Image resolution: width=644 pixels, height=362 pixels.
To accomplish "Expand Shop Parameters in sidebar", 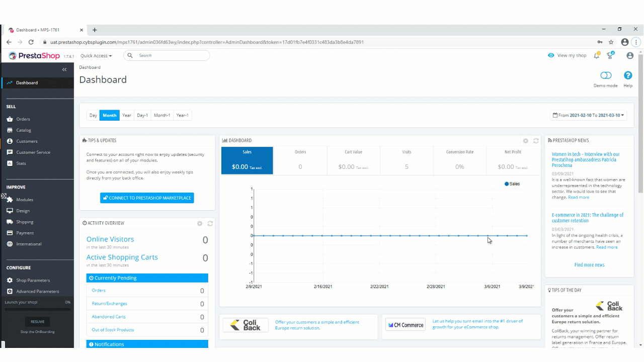I will point(33,280).
